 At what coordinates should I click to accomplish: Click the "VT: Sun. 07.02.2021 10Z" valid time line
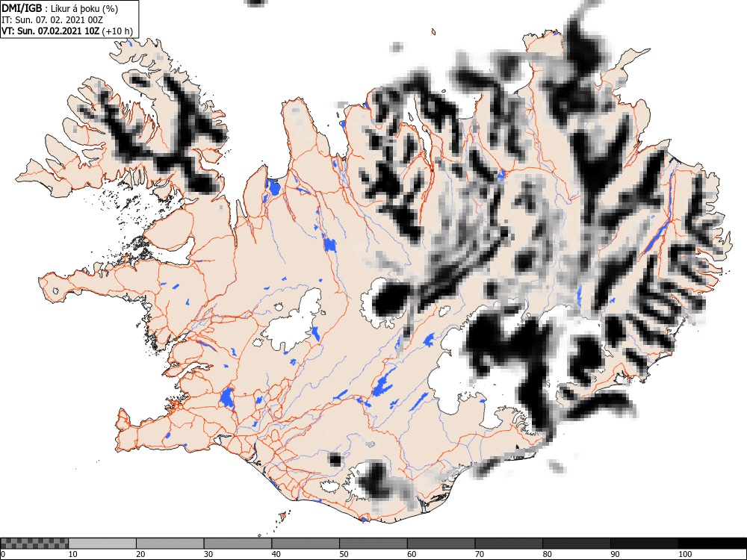pos(51,31)
